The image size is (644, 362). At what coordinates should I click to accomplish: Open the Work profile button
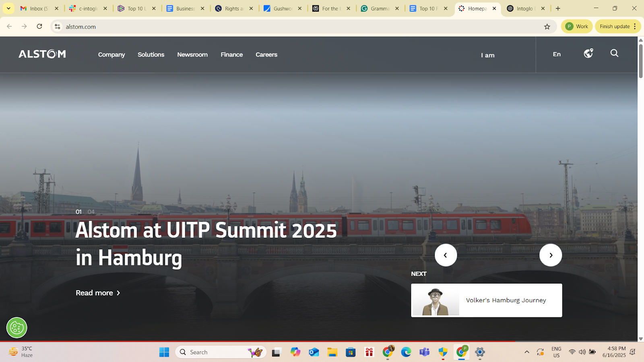pos(577,27)
